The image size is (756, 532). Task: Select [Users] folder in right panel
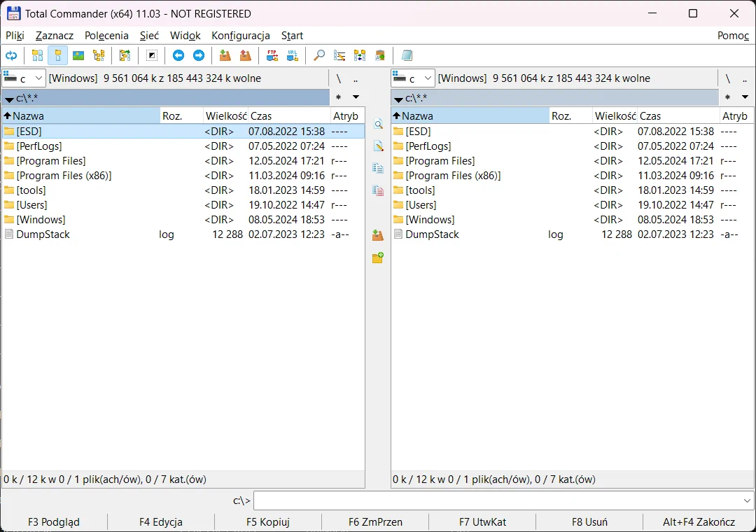point(573,205)
